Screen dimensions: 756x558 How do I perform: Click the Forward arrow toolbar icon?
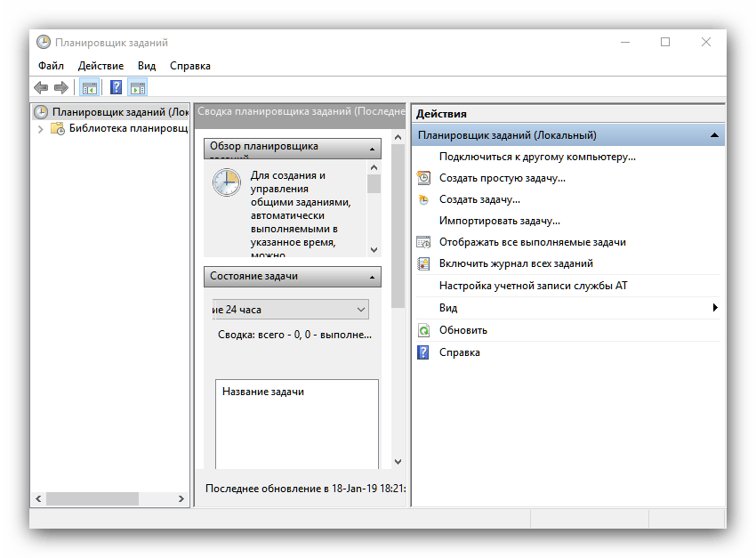coord(61,87)
